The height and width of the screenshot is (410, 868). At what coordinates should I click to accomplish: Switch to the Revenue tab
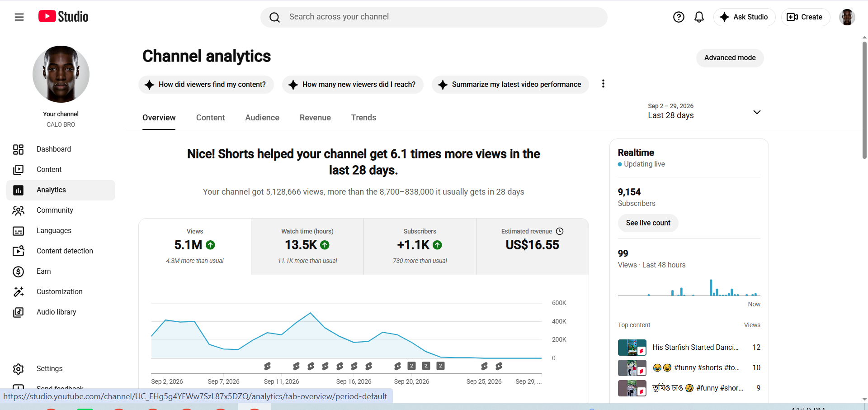tap(315, 118)
